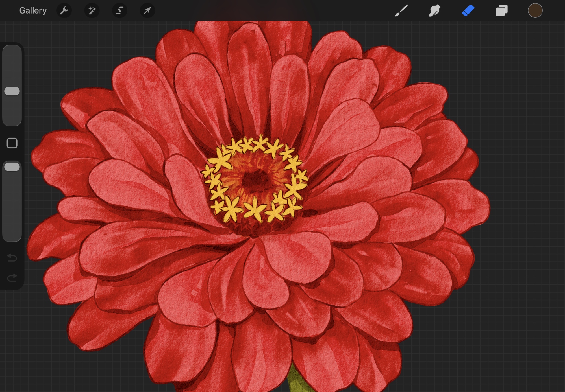Open the Adjustments magic wand menu
Image resolution: width=565 pixels, height=392 pixels.
pos(92,11)
